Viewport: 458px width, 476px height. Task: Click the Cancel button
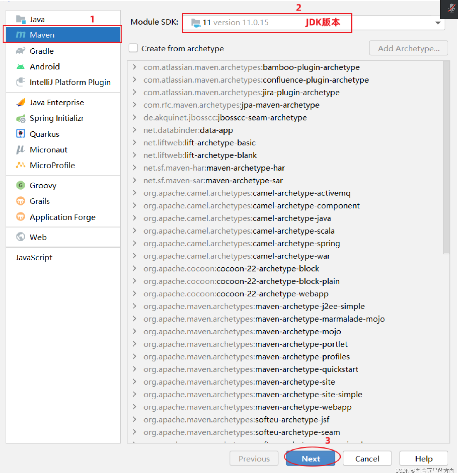click(x=367, y=459)
